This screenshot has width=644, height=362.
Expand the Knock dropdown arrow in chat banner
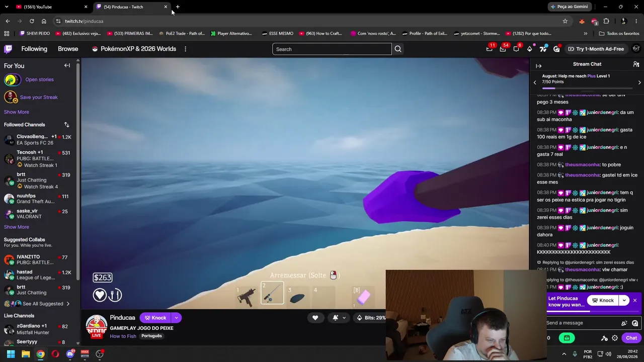pos(624,301)
